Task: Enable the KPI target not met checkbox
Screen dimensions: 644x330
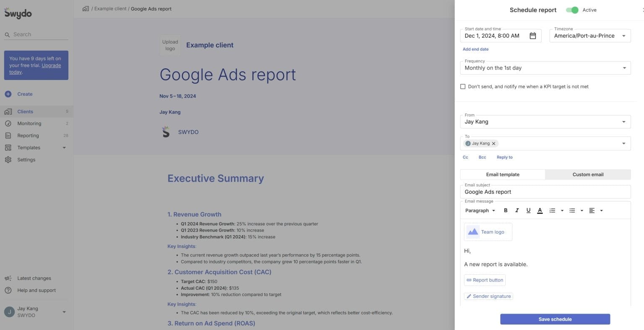Action: [463, 86]
